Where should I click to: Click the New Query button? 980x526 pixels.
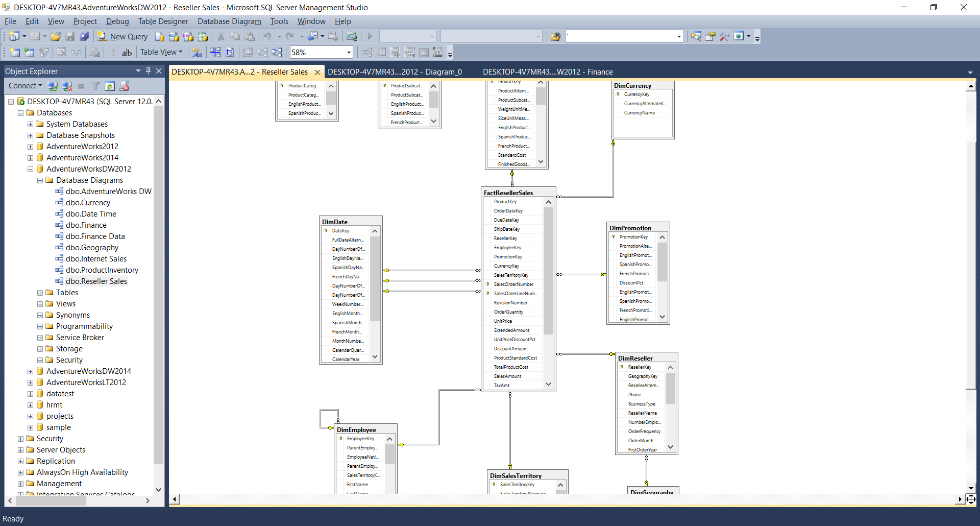point(122,36)
